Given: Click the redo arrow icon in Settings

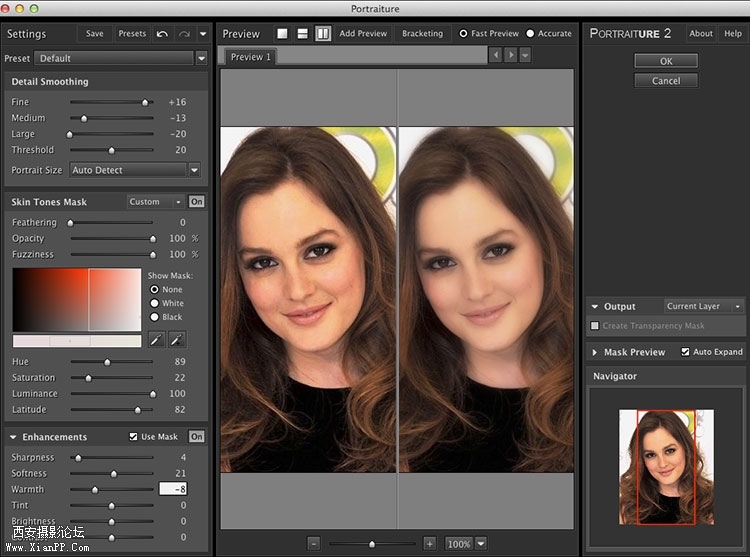Looking at the screenshot, I should [x=183, y=34].
